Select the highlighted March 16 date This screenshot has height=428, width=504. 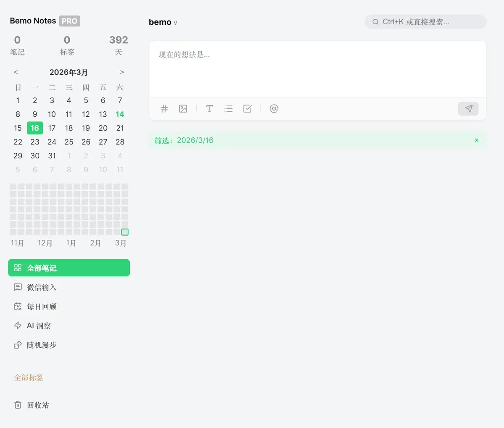click(x=35, y=128)
